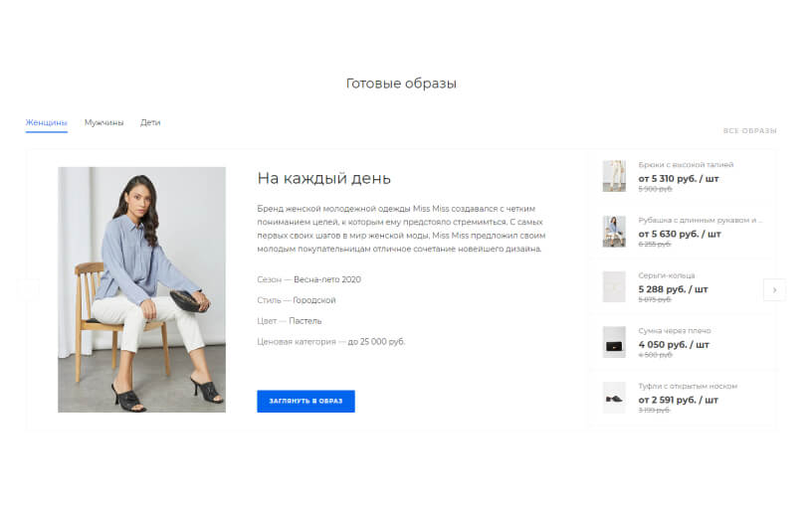The height and width of the screenshot is (516, 812).
Task: Select the Дети tab
Action: pyautogui.click(x=150, y=122)
